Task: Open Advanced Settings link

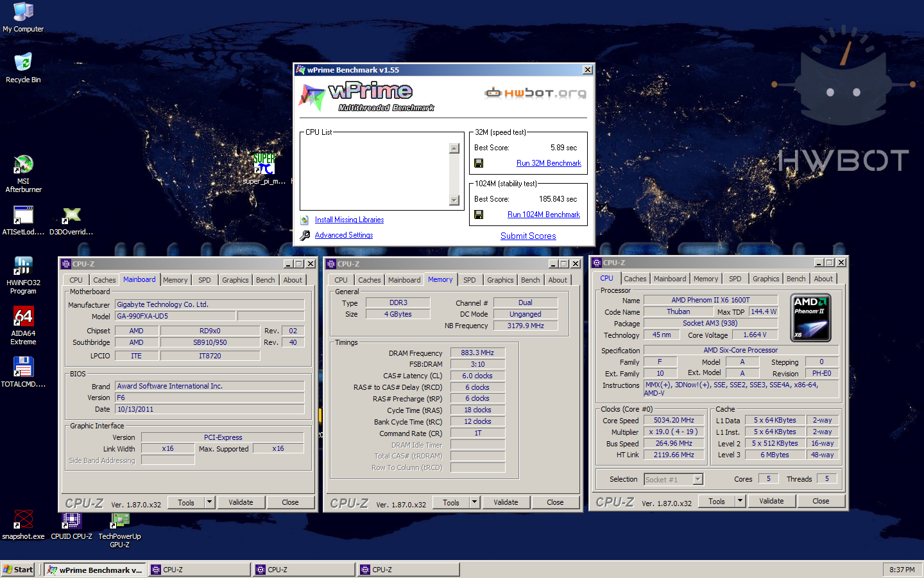Action: pos(344,235)
